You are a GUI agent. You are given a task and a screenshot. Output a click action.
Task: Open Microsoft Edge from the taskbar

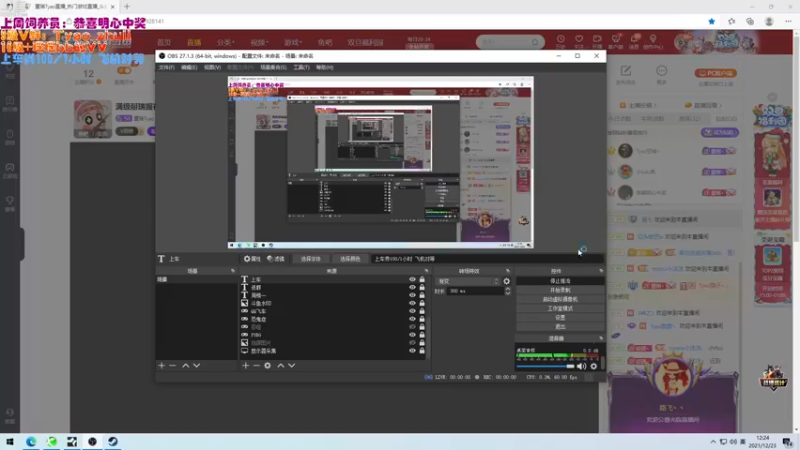coord(31,441)
